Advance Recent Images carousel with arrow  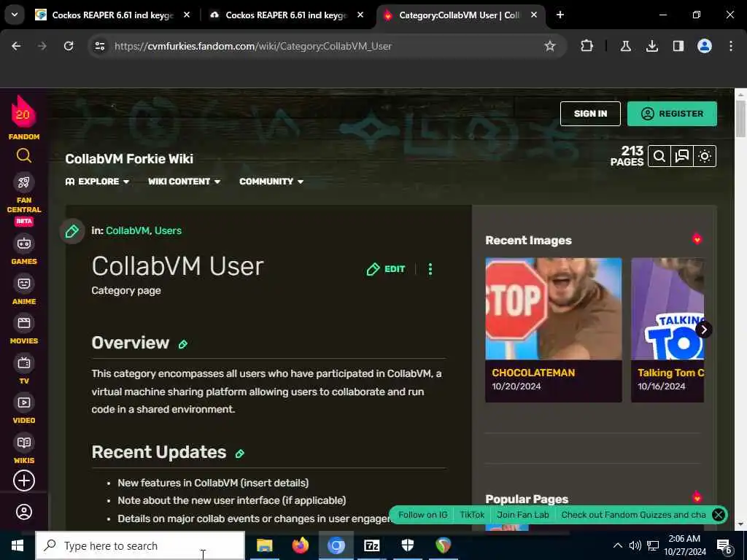703,330
